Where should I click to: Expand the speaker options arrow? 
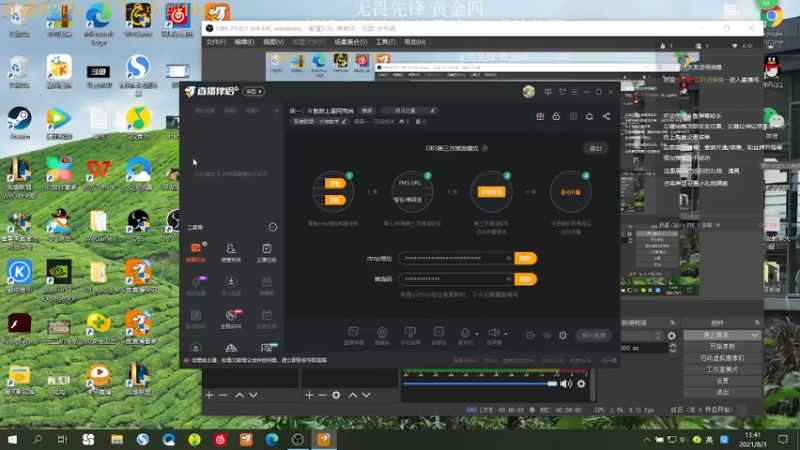pos(506,334)
